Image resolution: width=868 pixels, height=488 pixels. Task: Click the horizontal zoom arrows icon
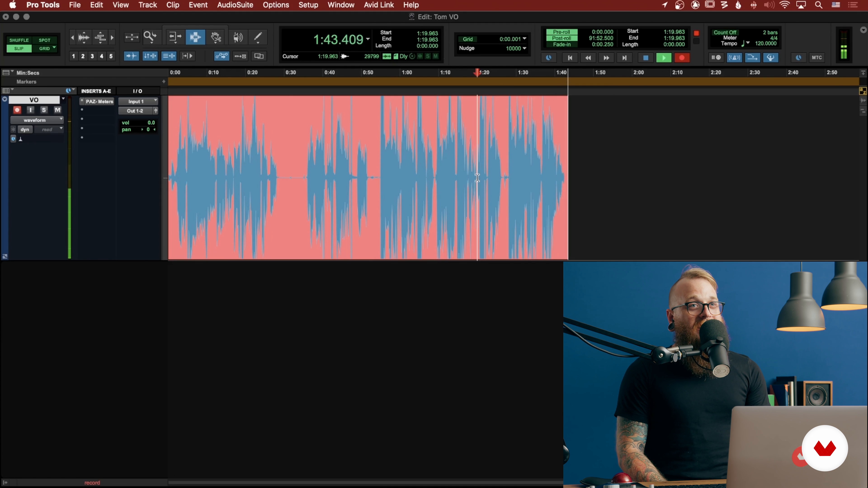pos(131,37)
